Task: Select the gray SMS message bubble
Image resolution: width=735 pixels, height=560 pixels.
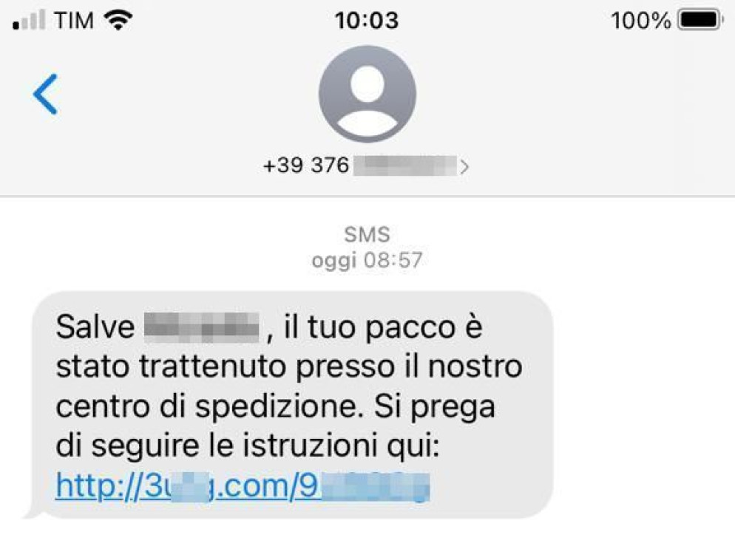Action: pyautogui.click(x=293, y=405)
